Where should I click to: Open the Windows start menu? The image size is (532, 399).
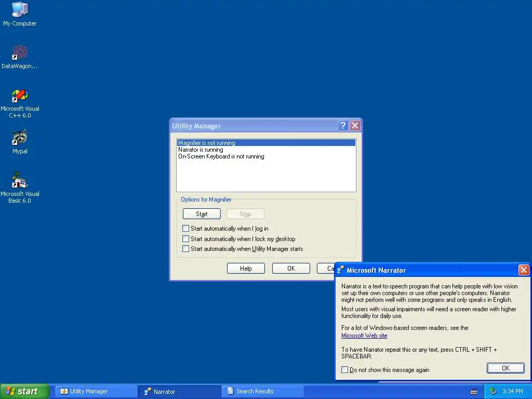pyautogui.click(x=24, y=391)
